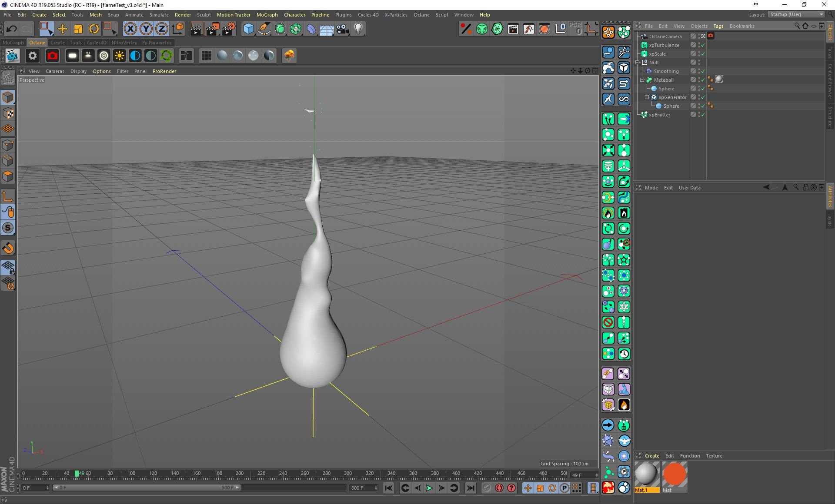Click the red Octane render camera icon
835x504 pixels.
point(53,56)
